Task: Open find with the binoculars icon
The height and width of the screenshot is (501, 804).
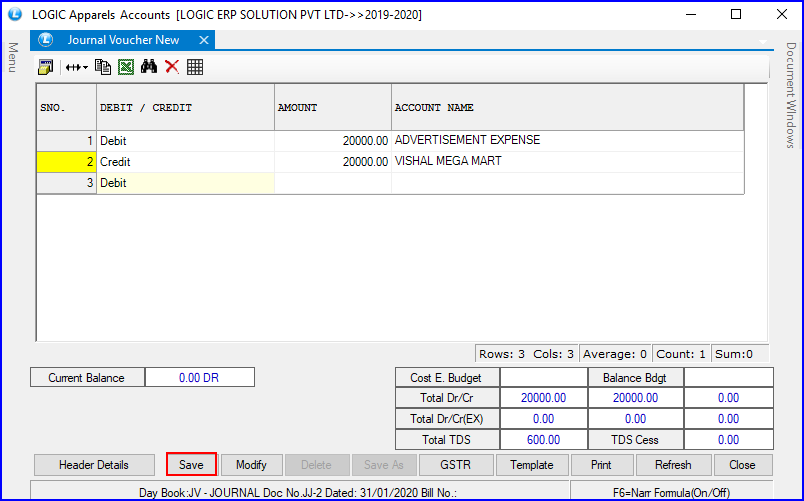Action: (x=149, y=67)
